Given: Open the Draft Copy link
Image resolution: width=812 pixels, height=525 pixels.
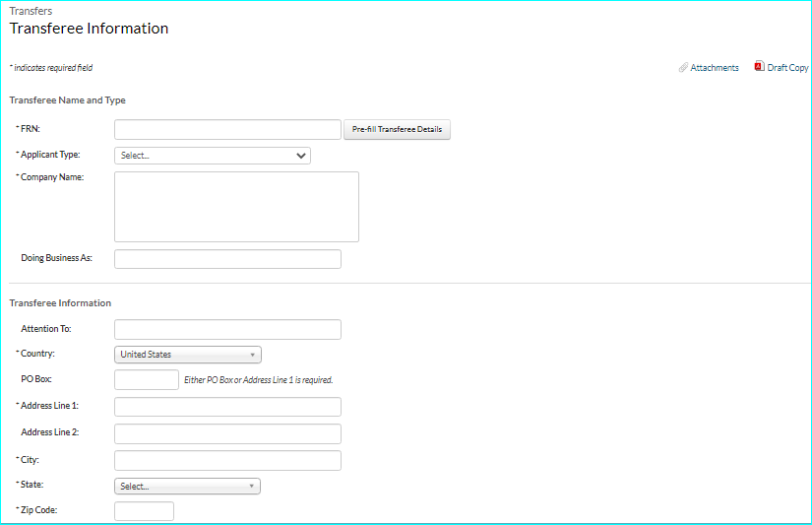Looking at the screenshot, I should coord(787,67).
